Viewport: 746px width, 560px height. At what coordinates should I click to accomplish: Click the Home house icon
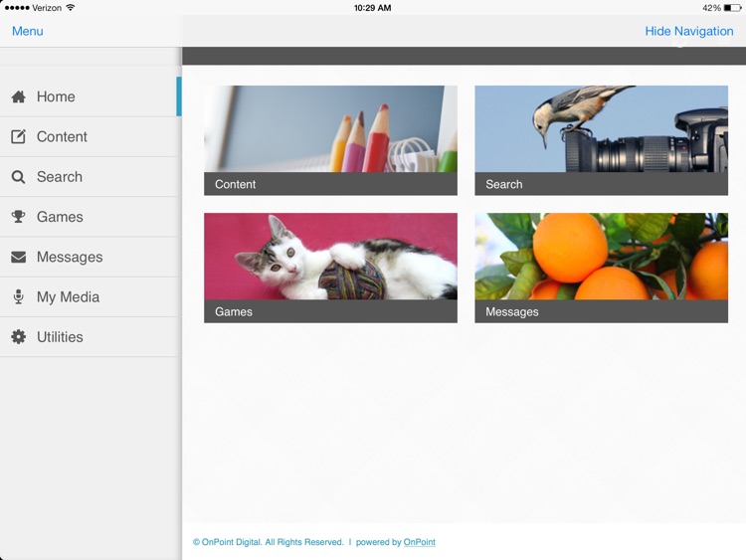coord(19,96)
